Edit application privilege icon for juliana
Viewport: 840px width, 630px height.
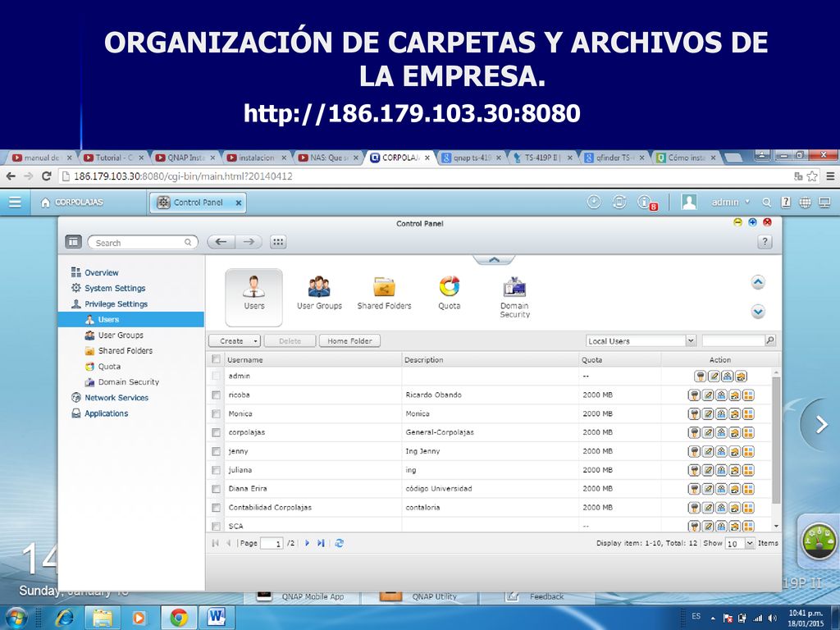click(748, 470)
